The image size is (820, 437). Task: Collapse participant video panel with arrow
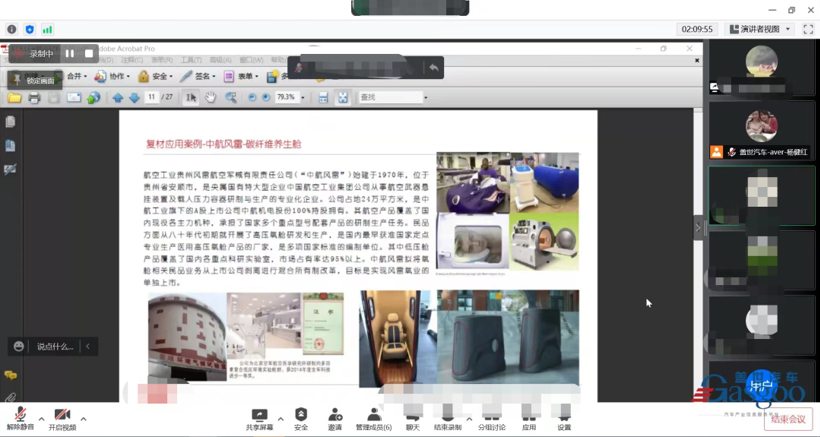coord(698,227)
